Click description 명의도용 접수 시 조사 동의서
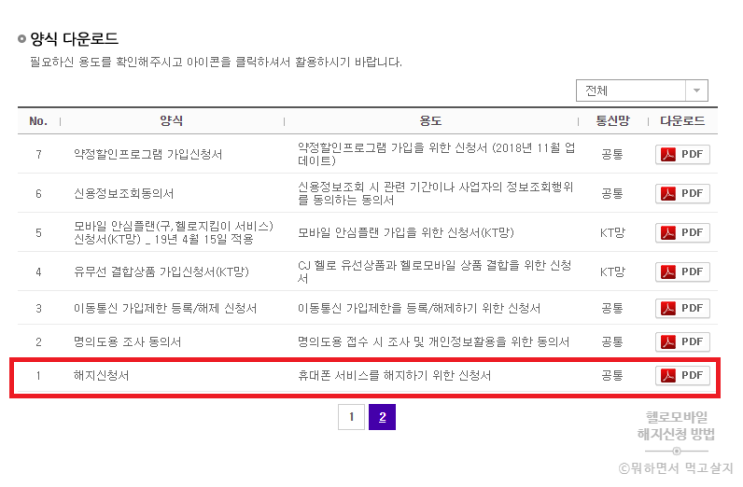Image resolution: width=743 pixels, height=487 pixels. click(x=434, y=342)
